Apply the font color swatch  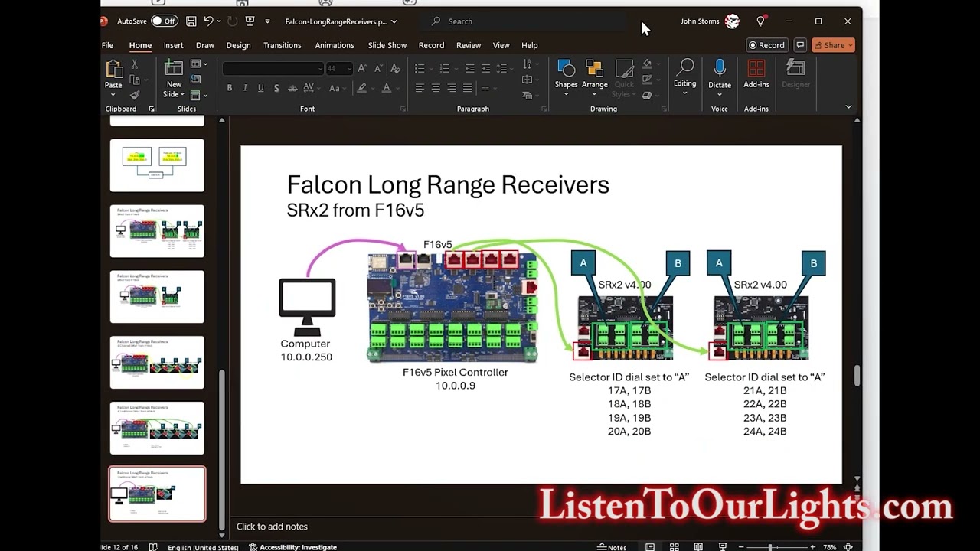coord(386,88)
